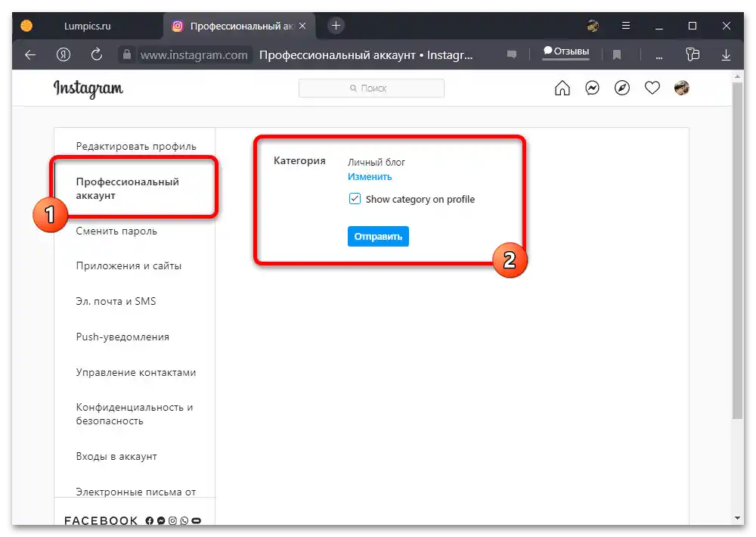
Task: Click the Instagram logo
Action: (x=88, y=88)
